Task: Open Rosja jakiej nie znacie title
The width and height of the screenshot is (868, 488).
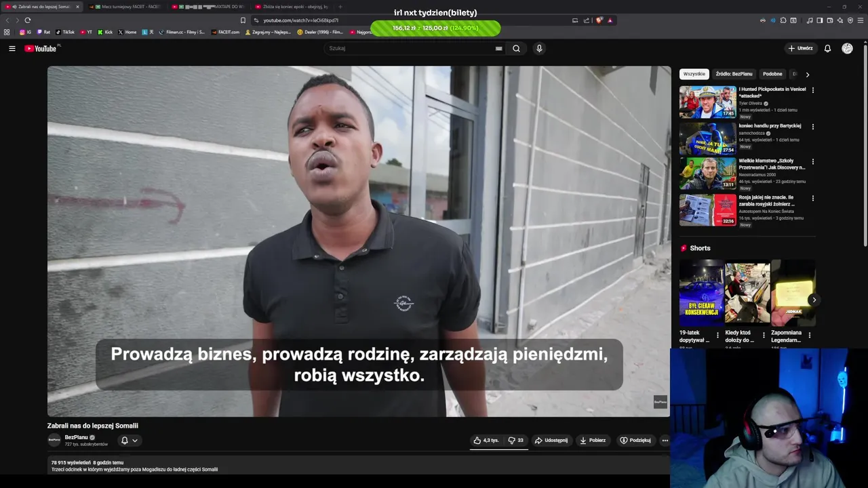Action: coord(767,201)
